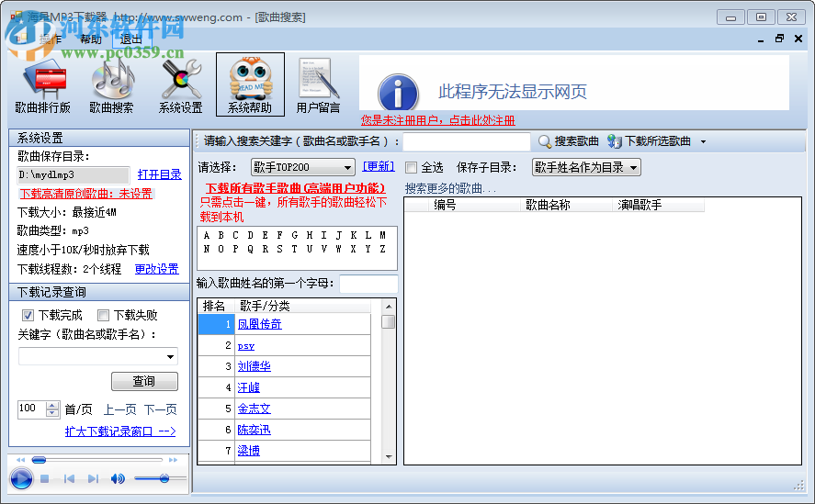Open the 帮助 menu
This screenshot has height=504, width=815.
coord(90,39)
